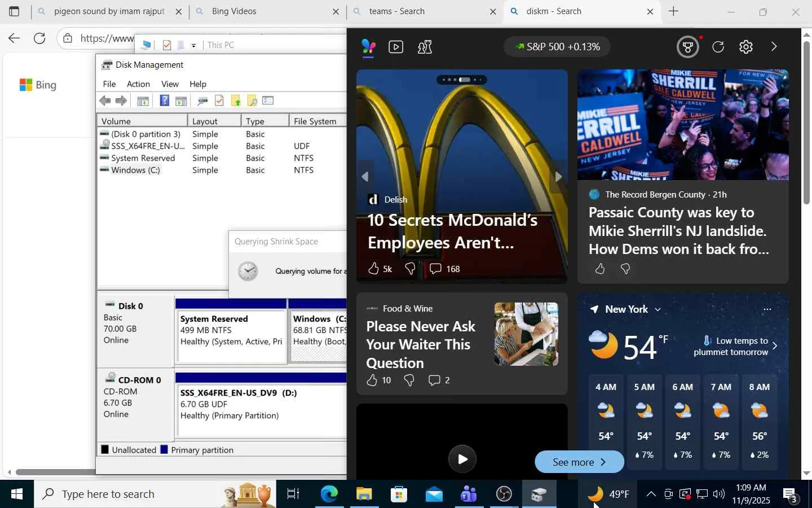Show previous story in McDonald's carousel

pyautogui.click(x=365, y=177)
